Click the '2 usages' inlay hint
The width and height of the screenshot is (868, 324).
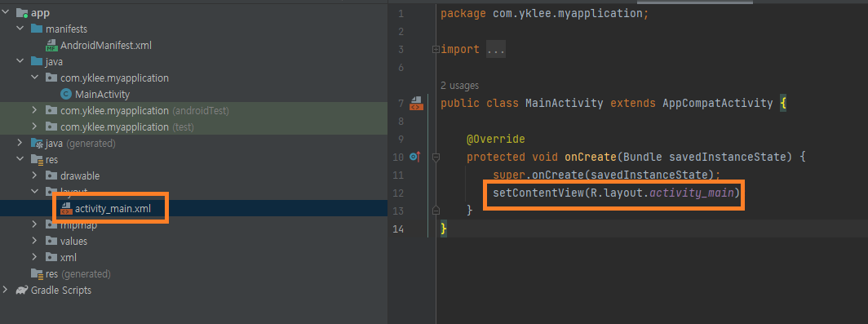point(460,86)
